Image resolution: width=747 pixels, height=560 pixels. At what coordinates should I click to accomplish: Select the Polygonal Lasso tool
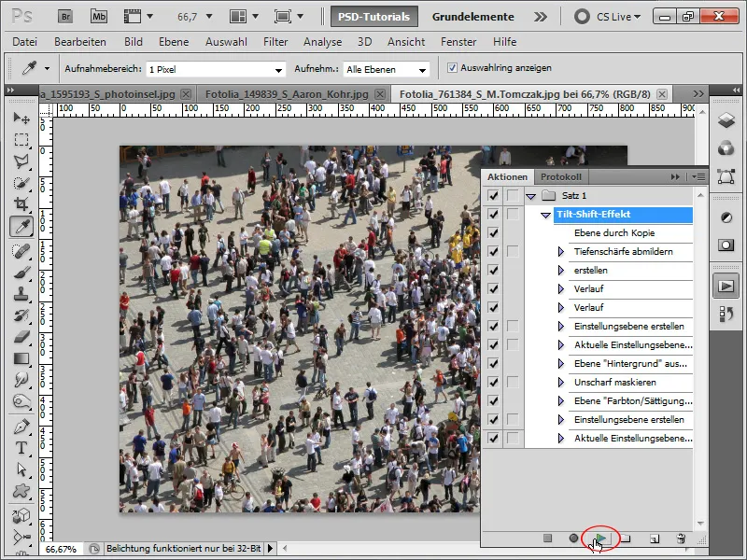click(x=21, y=161)
